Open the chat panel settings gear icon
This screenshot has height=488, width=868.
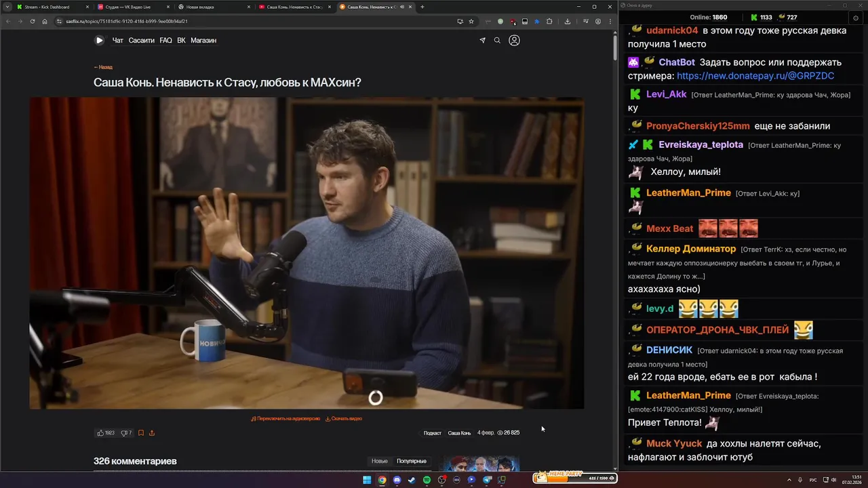pyautogui.click(x=856, y=18)
